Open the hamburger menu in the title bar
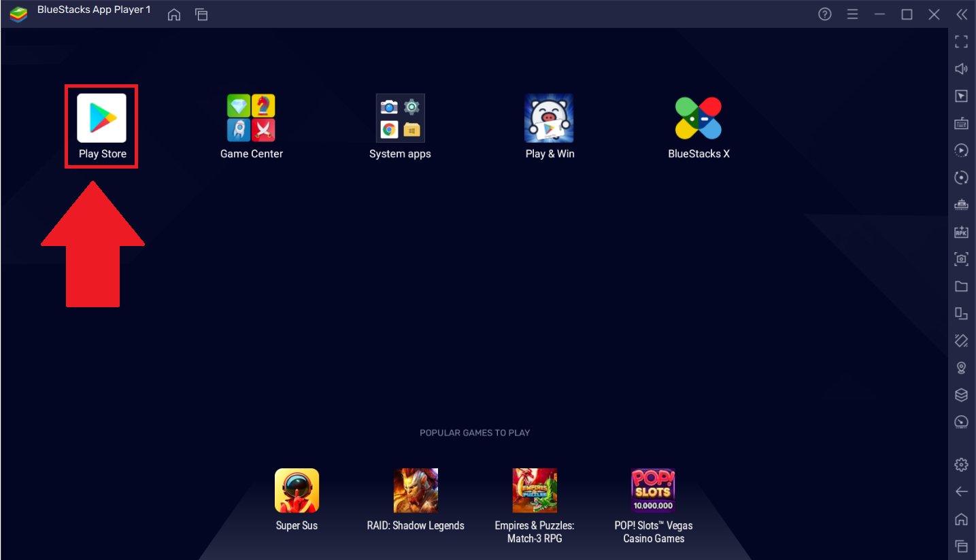This screenshot has height=560, width=976. (x=852, y=14)
